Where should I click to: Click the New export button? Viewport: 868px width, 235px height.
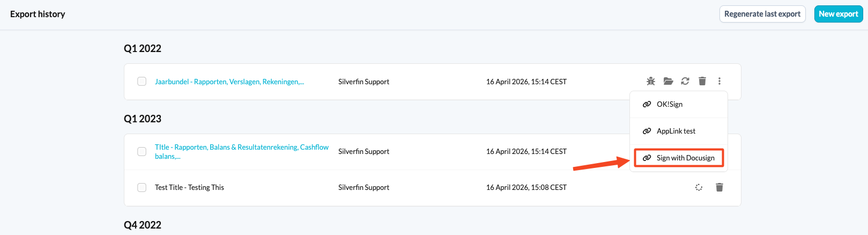tap(839, 14)
